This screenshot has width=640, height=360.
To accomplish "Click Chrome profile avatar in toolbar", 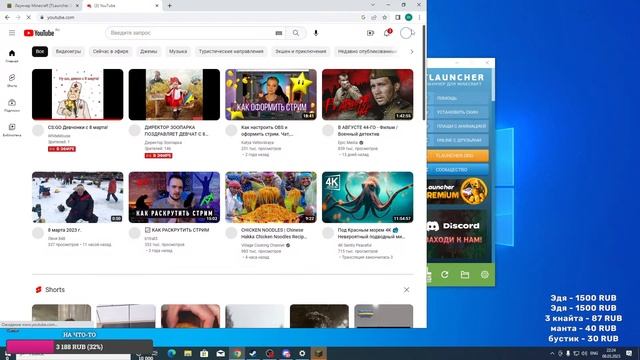I will (409, 17).
